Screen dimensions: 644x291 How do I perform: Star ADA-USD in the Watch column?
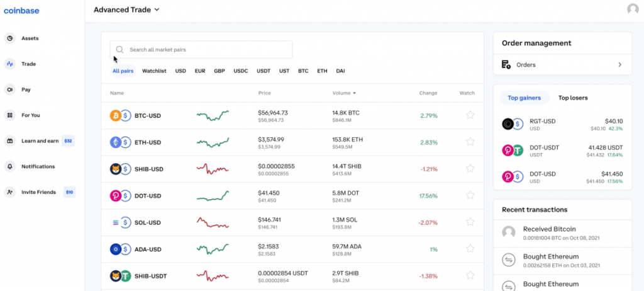tap(470, 249)
